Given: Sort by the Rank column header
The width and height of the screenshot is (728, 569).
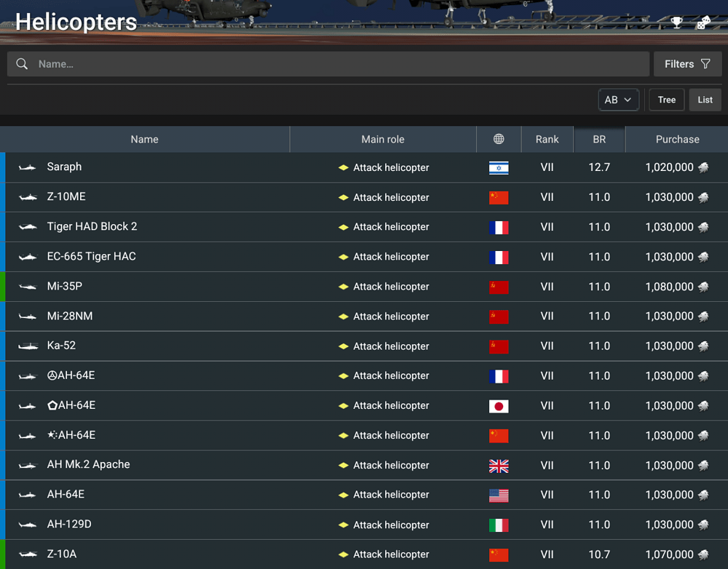Looking at the screenshot, I should click(x=547, y=139).
